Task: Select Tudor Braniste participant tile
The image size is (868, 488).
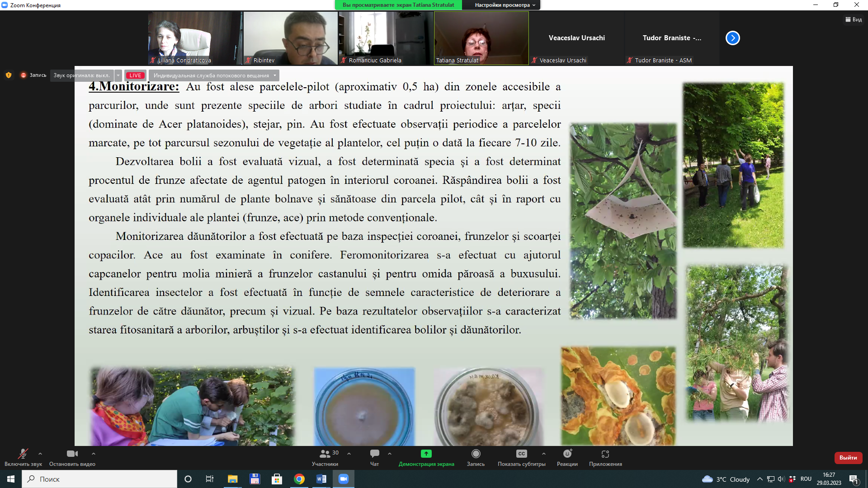Action: [672, 38]
